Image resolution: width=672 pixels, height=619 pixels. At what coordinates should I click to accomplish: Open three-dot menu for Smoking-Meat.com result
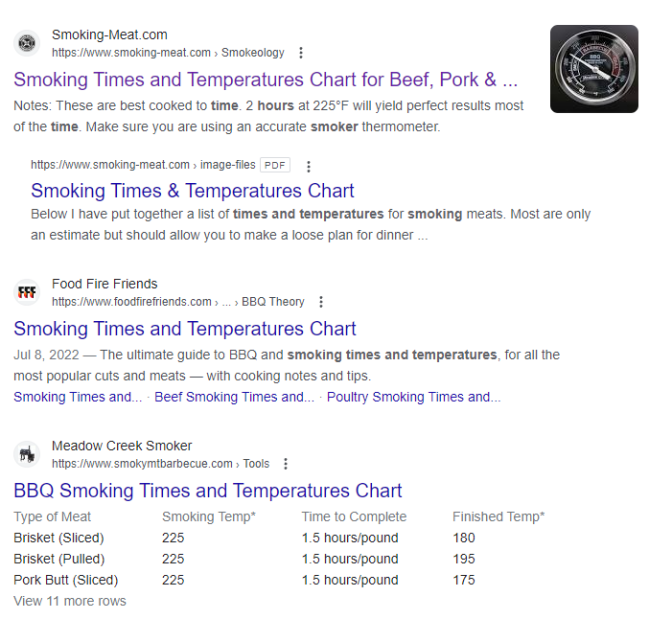point(301,53)
